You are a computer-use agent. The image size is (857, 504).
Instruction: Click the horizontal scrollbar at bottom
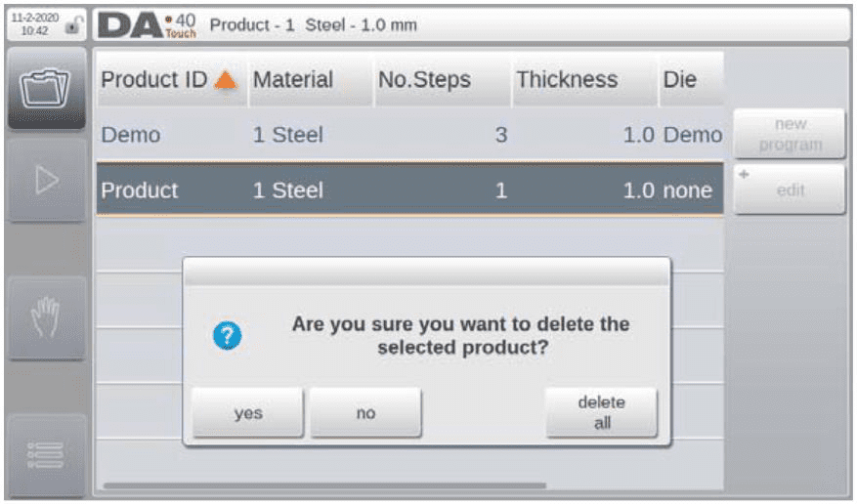tap(324, 484)
